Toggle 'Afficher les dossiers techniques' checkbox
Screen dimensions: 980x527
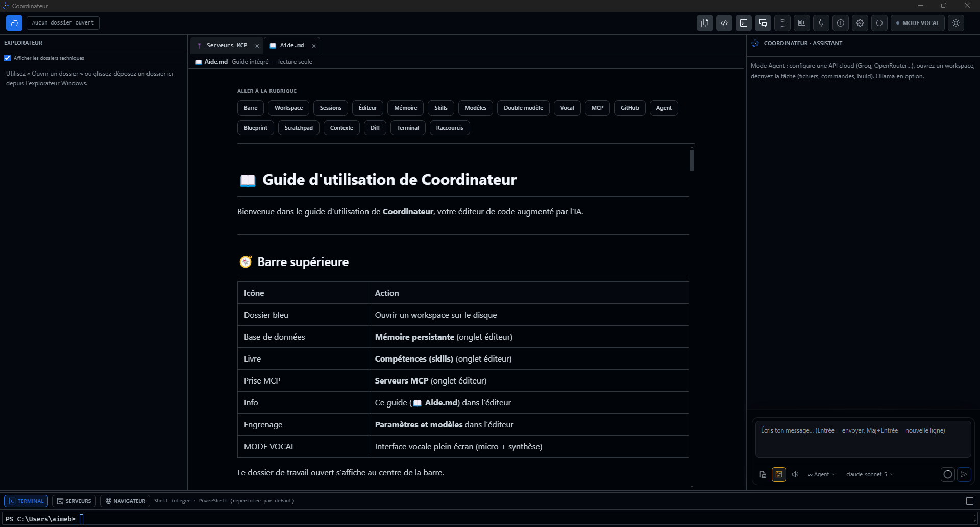pos(8,58)
